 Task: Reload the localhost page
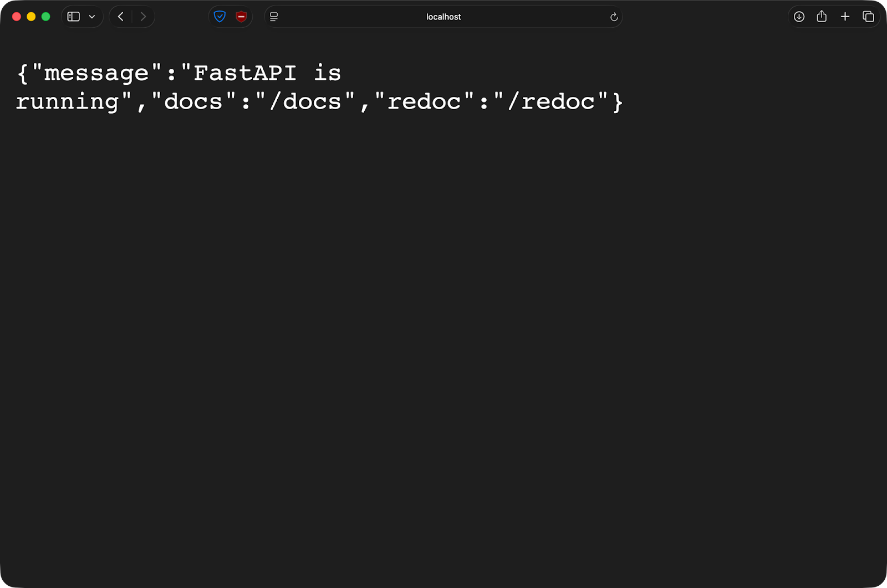[x=613, y=17]
